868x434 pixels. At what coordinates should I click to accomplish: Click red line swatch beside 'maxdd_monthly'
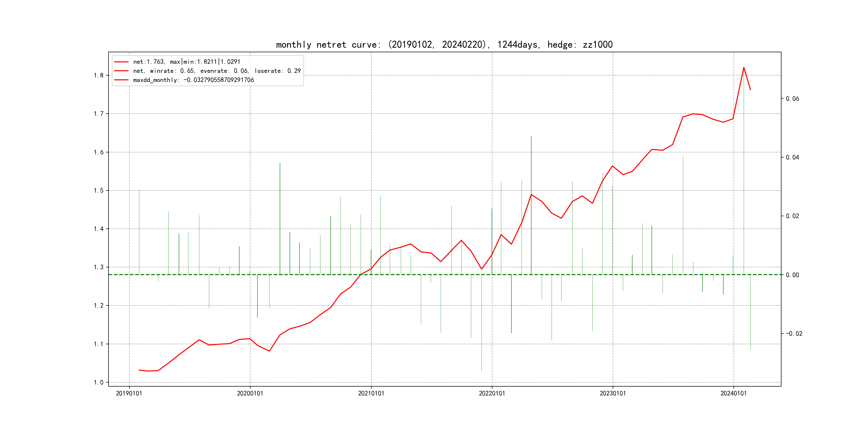click(x=121, y=80)
